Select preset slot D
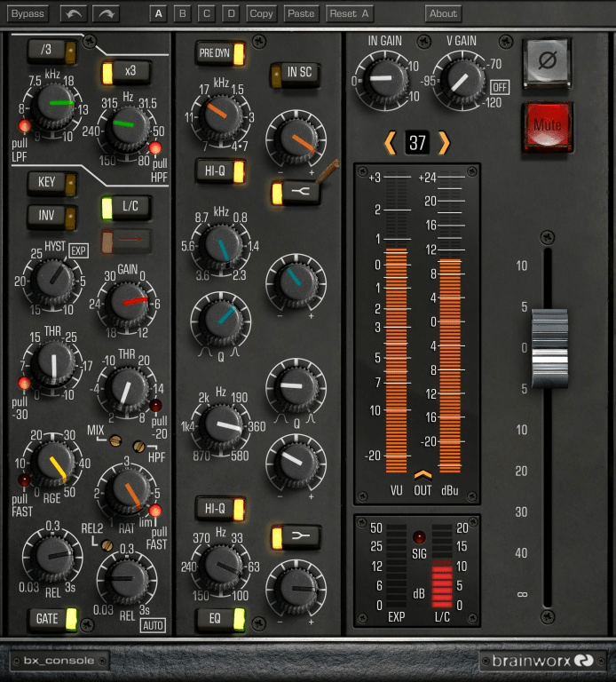Image resolution: width=616 pixels, height=682 pixels. 232,13
